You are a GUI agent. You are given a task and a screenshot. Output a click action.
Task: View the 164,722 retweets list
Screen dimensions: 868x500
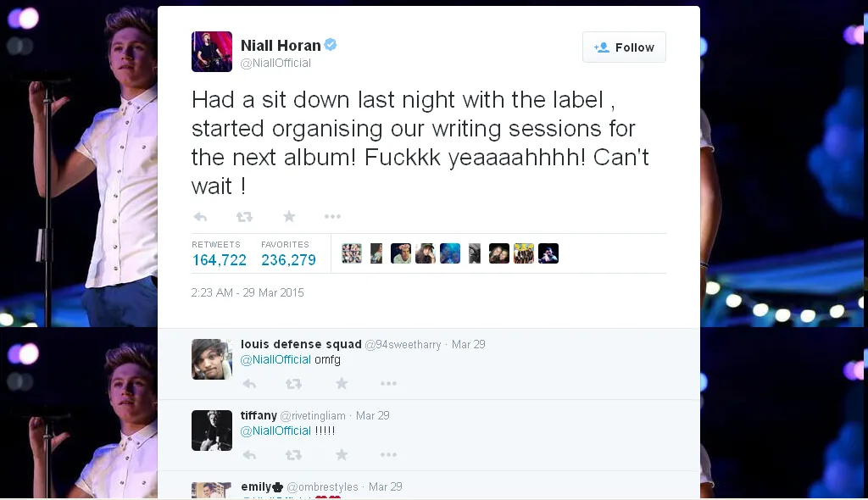[219, 260]
